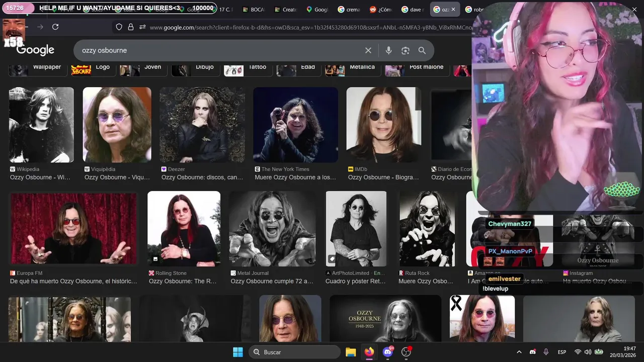Open the Europa FM image result

73,229
